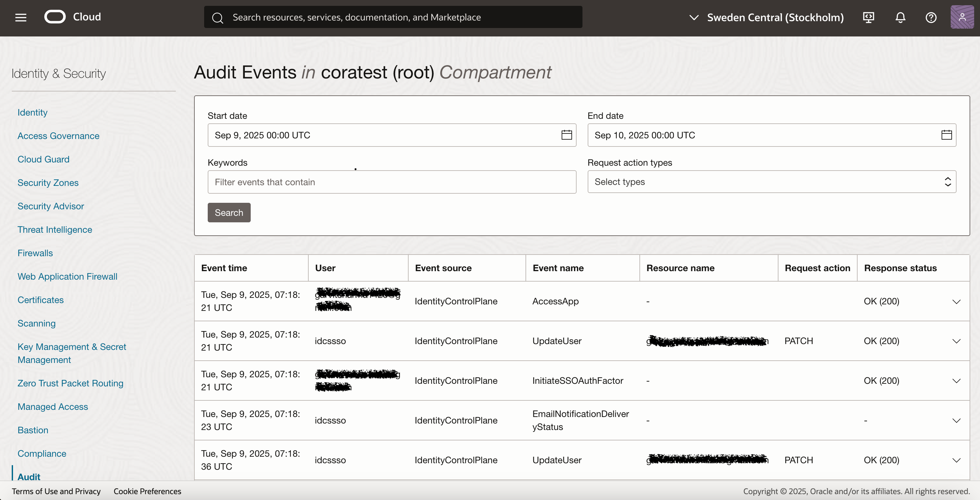This screenshot has height=500, width=980.
Task: Click OK (200) status in the AccessApp row
Action: click(x=881, y=301)
